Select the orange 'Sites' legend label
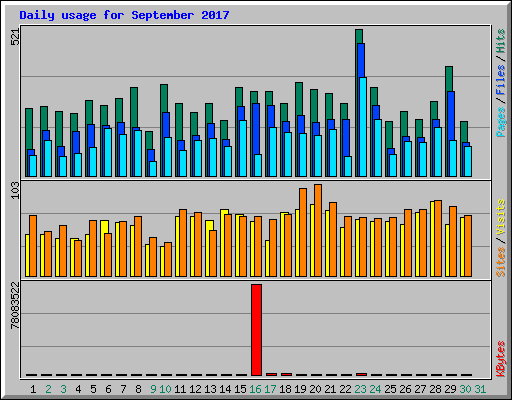The width and height of the screenshot is (512, 400). point(500,262)
